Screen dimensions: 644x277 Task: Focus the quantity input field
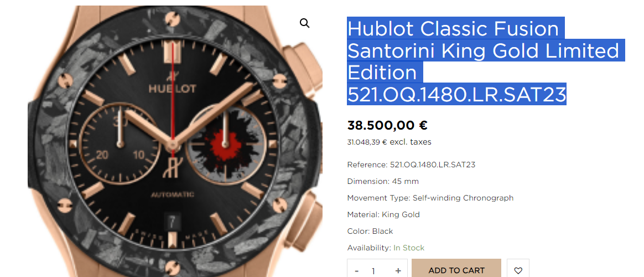click(x=373, y=271)
